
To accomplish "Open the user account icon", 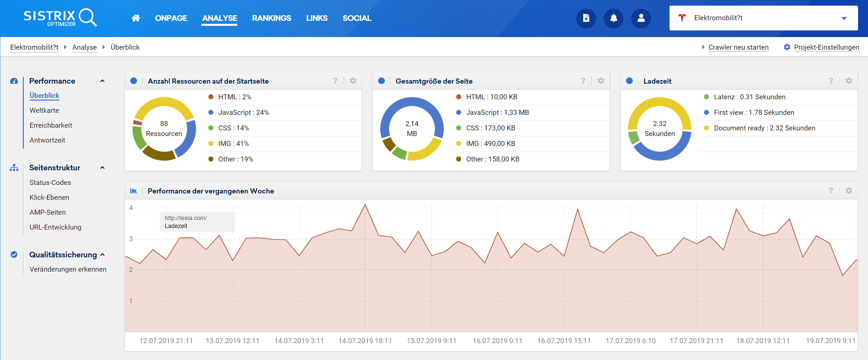I will pyautogui.click(x=641, y=18).
